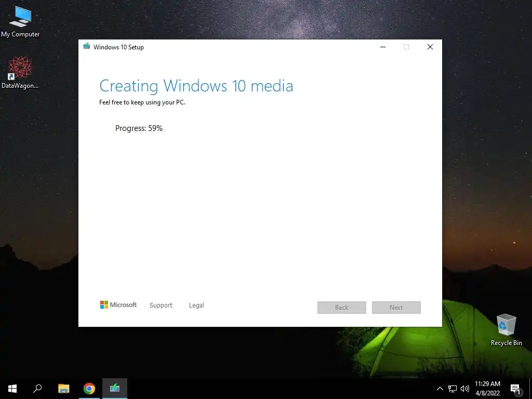Open the Legal link

pyautogui.click(x=196, y=305)
